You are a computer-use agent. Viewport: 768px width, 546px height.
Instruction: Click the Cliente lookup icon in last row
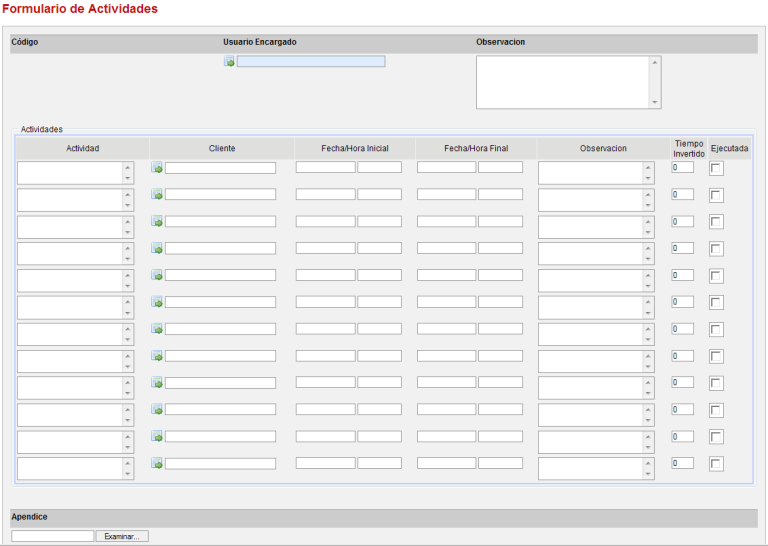(157, 464)
